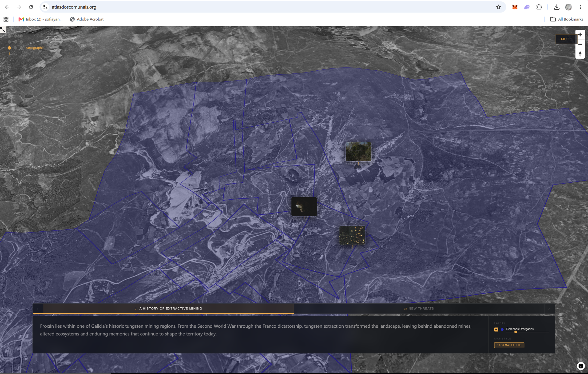Bookmark this page with the star icon
The width and height of the screenshot is (588, 374).
click(498, 7)
